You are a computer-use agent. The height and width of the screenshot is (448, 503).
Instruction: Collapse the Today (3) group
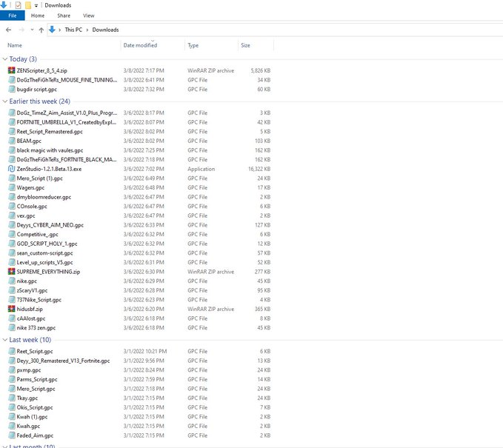(4, 59)
